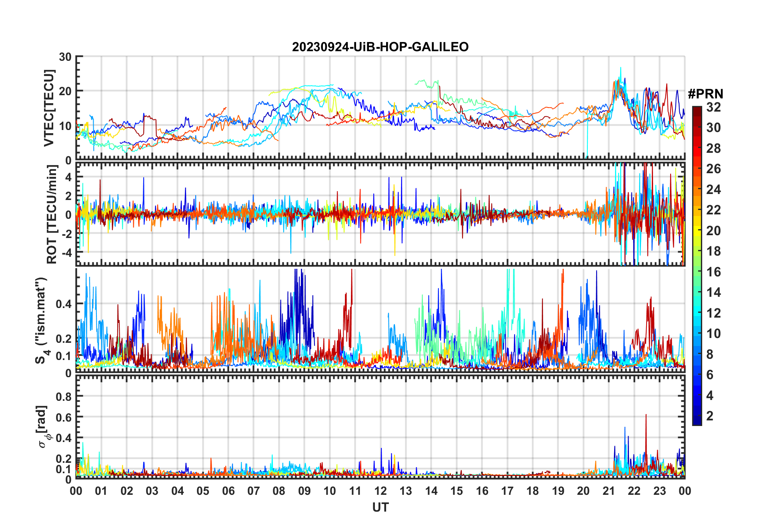This screenshot has width=761, height=532.
Task: Click colorbar tick label 32
Action: click(713, 107)
